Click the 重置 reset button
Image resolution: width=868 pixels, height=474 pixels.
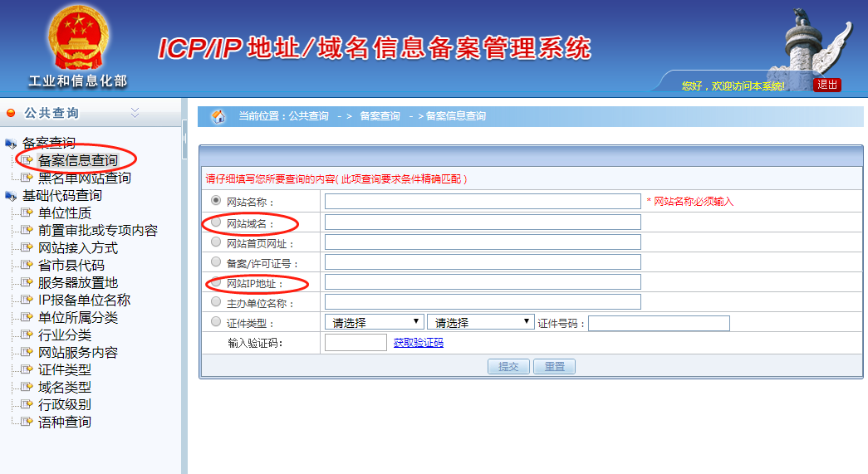coord(554,366)
